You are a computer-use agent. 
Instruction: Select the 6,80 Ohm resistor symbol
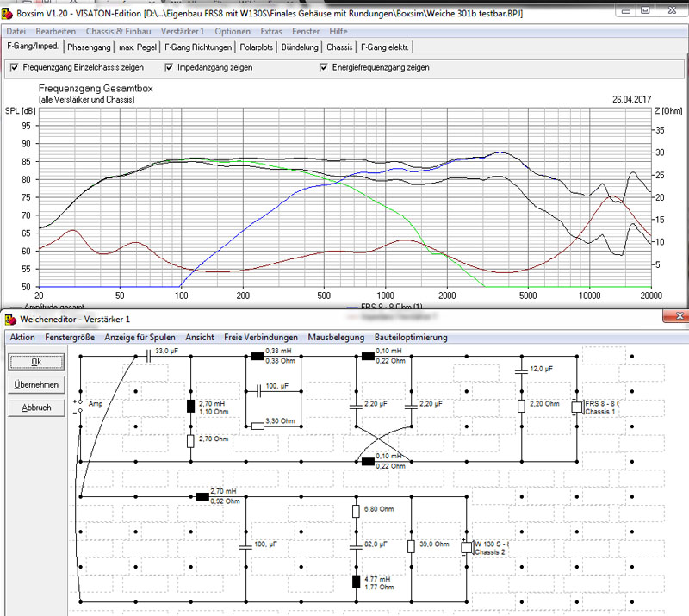pyautogui.click(x=357, y=512)
